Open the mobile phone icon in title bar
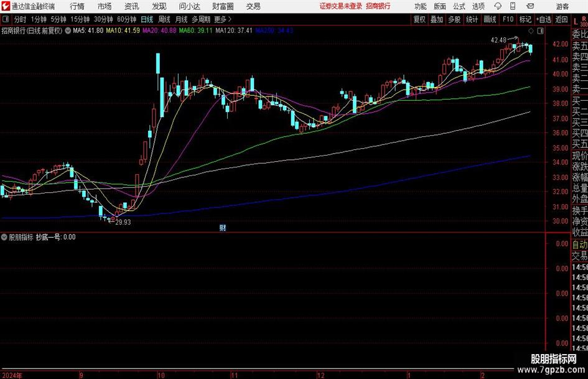The image size is (588, 379). pyautogui.click(x=513, y=6)
